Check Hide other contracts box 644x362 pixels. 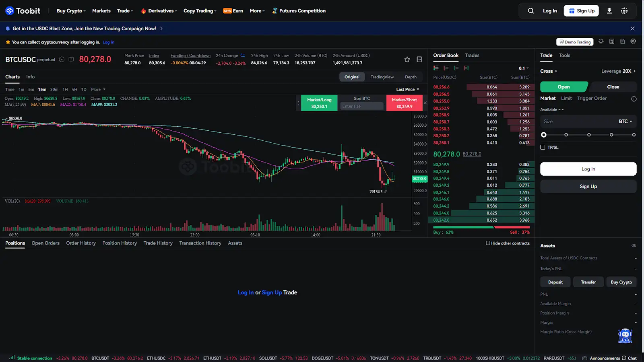488,243
